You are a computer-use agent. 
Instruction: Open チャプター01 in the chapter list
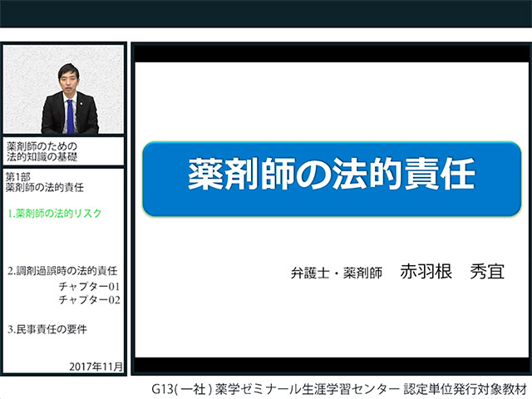(x=89, y=287)
